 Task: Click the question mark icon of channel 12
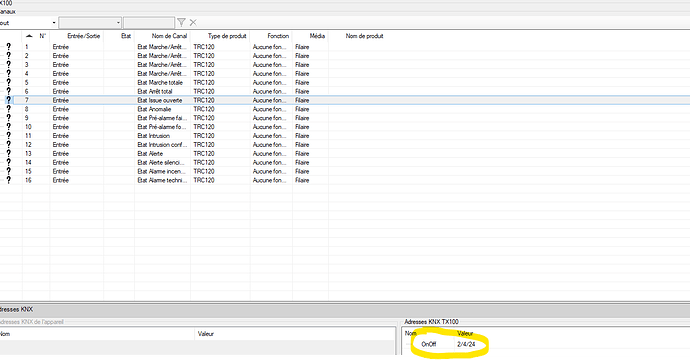point(8,144)
